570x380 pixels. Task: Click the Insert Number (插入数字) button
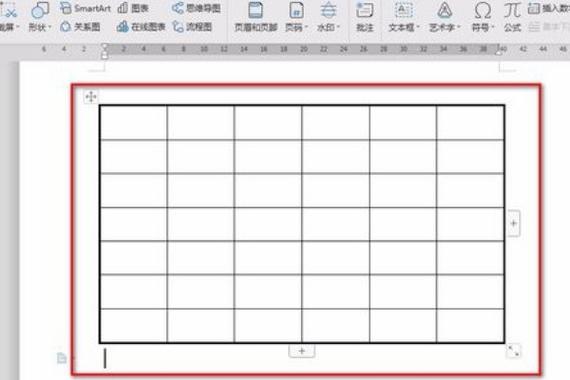[x=549, y=8]
